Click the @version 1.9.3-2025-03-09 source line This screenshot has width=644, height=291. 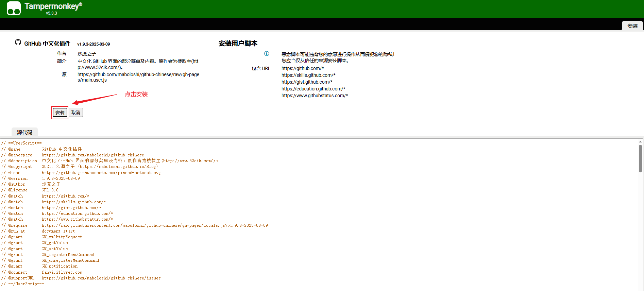tap(40, 178)
